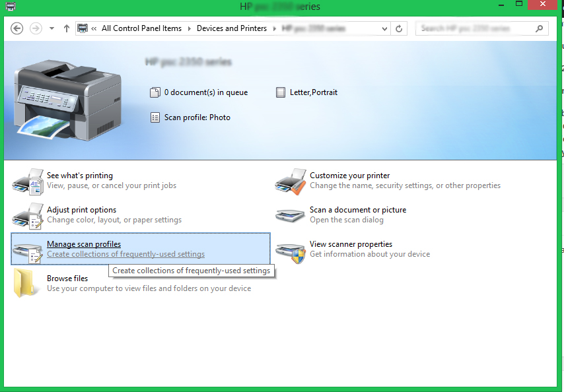Navigate to All Control Panel Items breadcrumb
Image resolution: width=564 pixels, height=392 pixels.
pyautogui.click(x=141, y=28)
